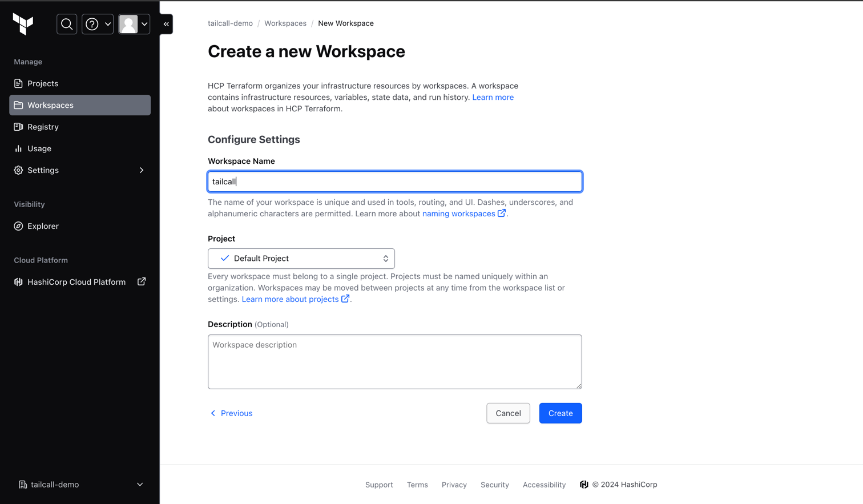Open the Explorer under Visibility

(x=42, y=226)
